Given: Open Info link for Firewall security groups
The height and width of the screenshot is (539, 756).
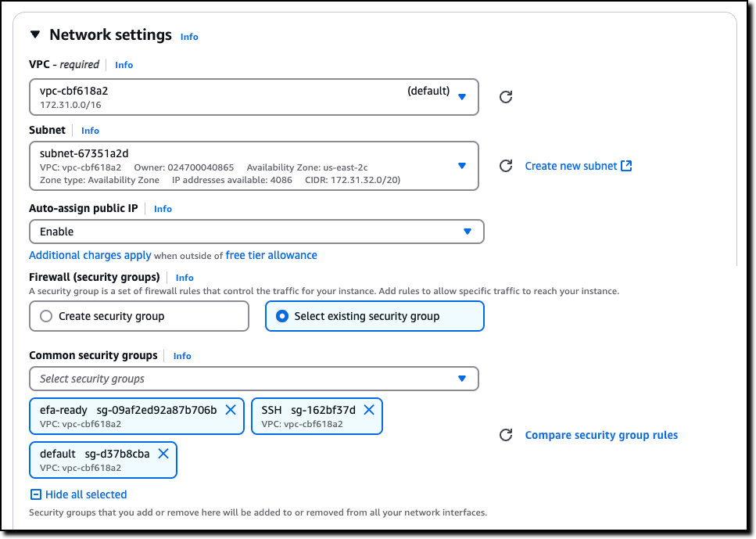Looking at the screenshot, I should [185, 278].
